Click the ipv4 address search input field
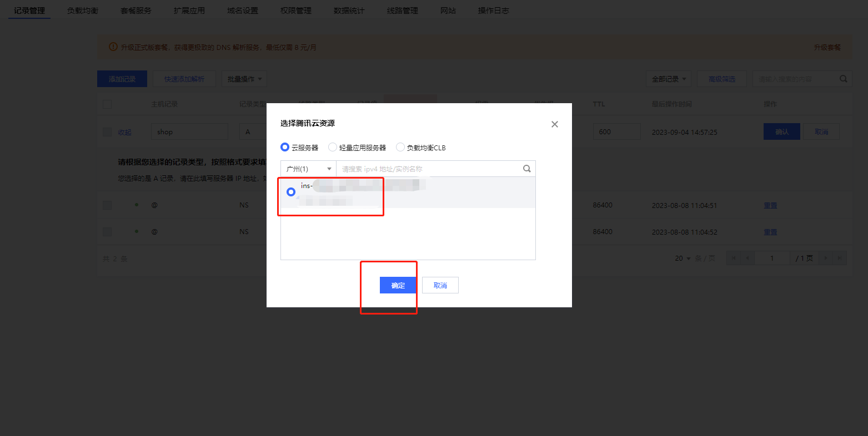Viewport: 868px width, 436px height. tap(428, 169)
